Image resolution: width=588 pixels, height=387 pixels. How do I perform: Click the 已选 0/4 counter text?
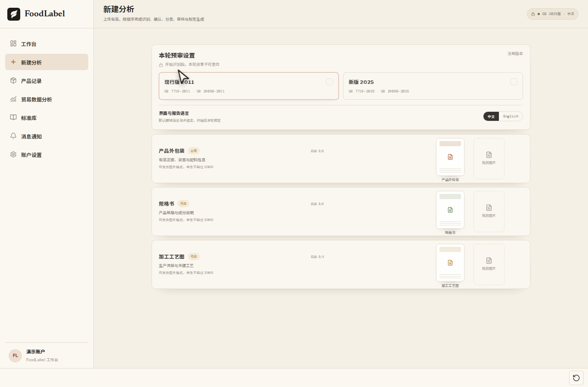click(317, 257)
